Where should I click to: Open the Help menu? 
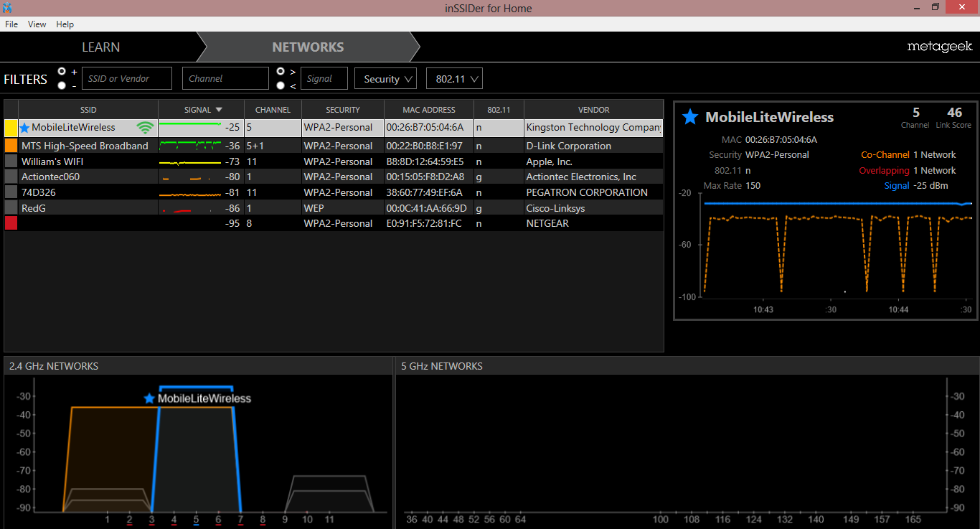(x=65, y=24)
